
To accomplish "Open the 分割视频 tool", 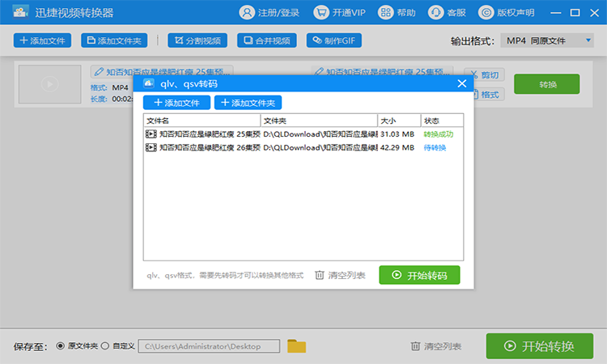I will [197, 40].
